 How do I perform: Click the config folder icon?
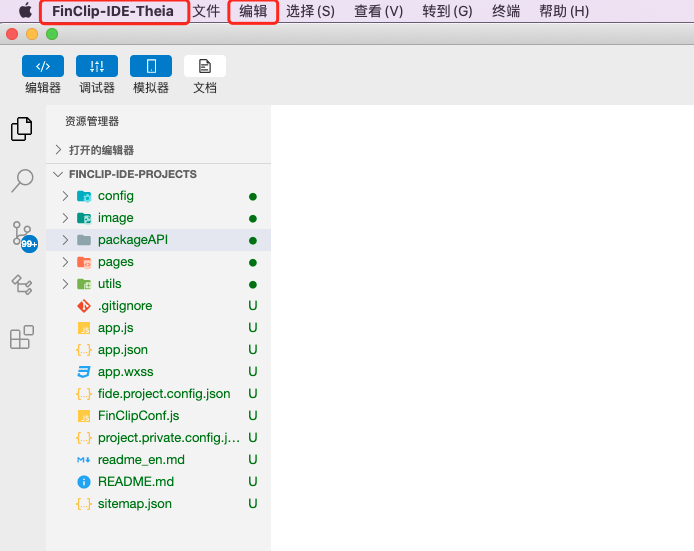click(84, 196)
